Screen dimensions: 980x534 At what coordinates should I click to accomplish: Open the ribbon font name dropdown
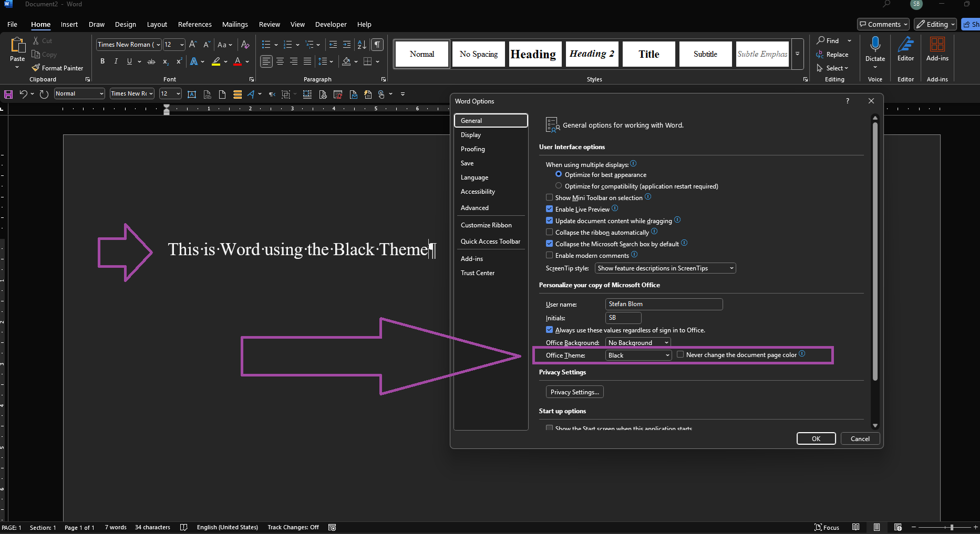click(158, 45)
